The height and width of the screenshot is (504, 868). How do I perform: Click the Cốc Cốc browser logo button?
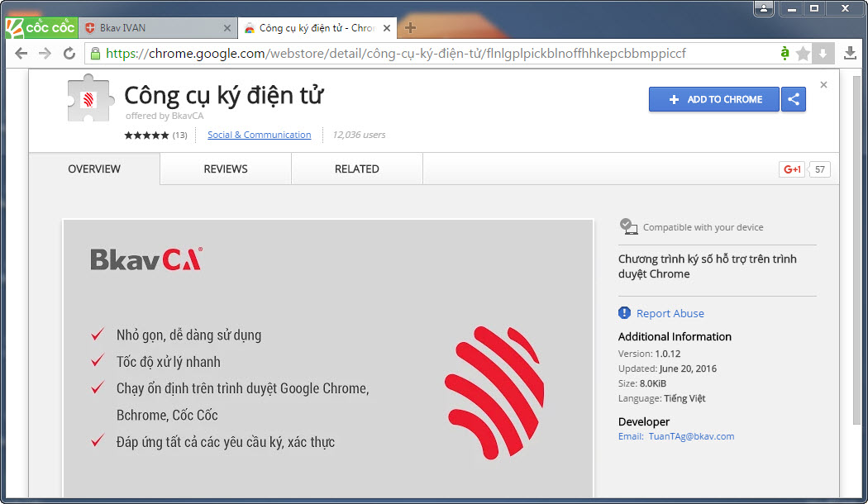point(41,27)
